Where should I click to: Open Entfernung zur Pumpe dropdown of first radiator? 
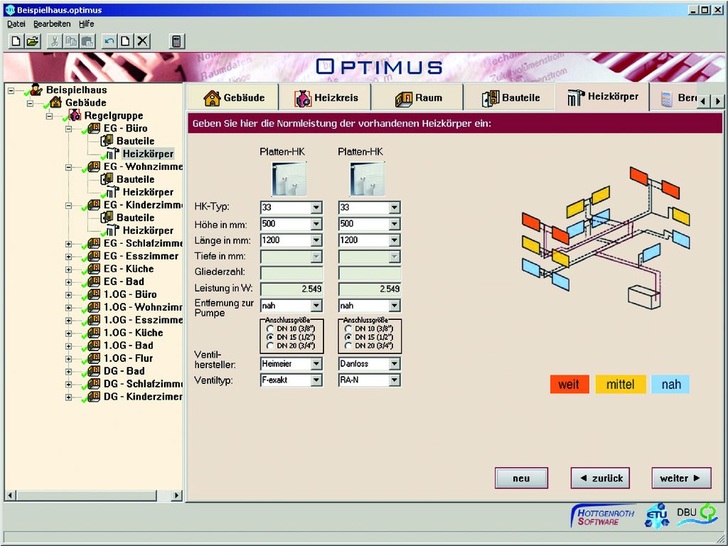(x=316, y=306)
